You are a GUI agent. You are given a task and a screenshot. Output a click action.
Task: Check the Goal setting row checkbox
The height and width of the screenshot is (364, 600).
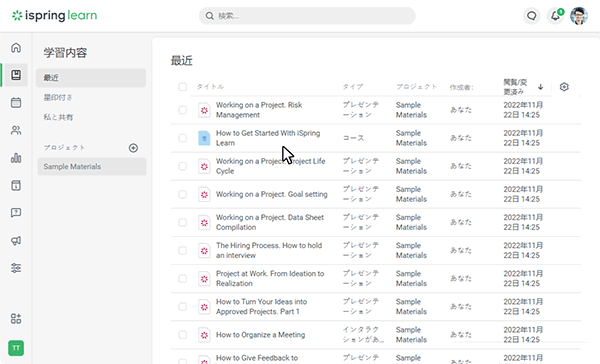point(183,194)
